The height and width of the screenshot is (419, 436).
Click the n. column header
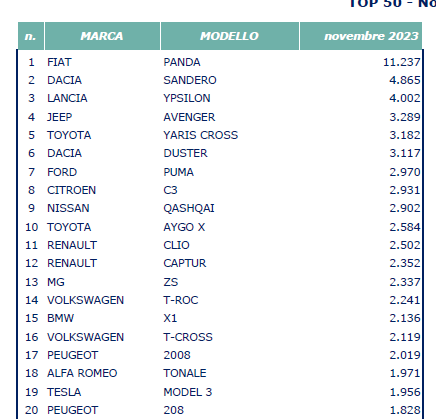coord(31,36)
